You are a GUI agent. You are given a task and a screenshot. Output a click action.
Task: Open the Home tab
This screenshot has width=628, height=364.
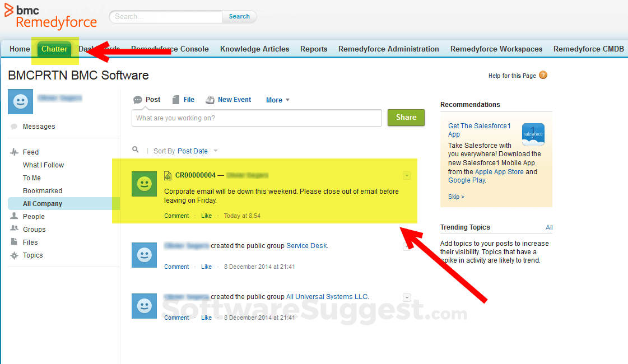tap(20, 49)
